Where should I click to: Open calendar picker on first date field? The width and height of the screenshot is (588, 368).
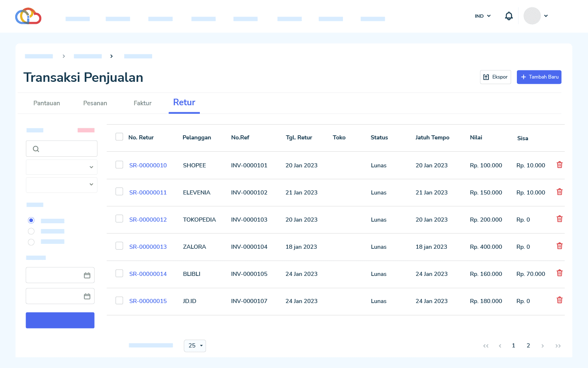[87, 275]
